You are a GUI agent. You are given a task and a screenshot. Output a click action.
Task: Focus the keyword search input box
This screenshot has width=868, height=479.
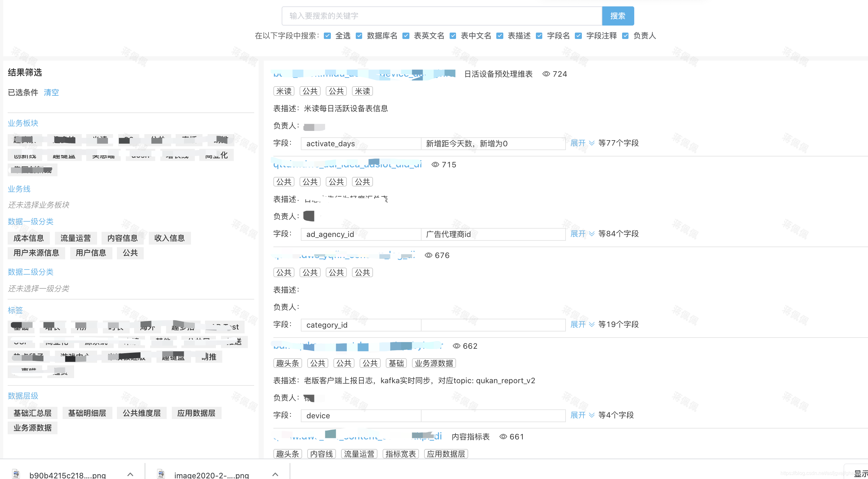[441, 16]
